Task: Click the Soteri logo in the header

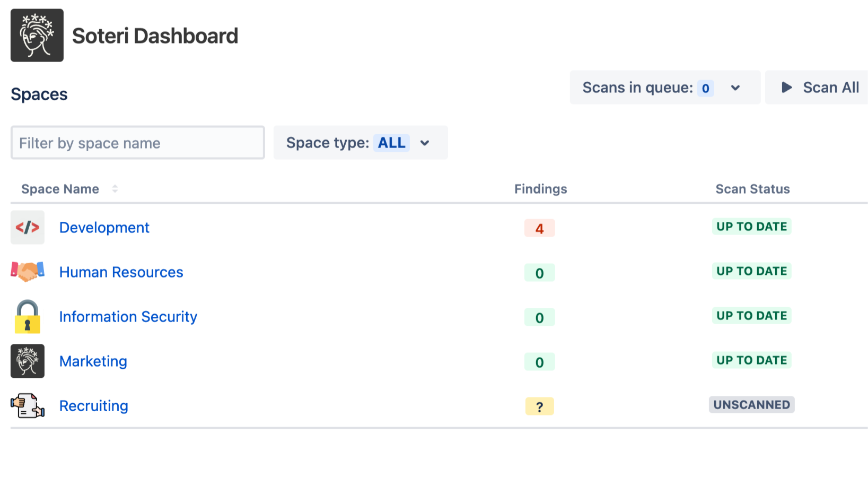Action: point(37,36)
